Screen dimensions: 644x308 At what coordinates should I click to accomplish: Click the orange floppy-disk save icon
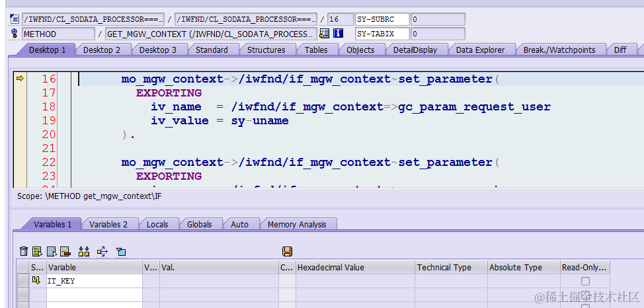pos(287,251)
